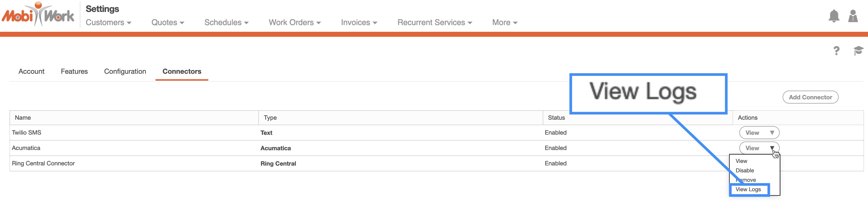Switch to the Features tab
The image size is (868, 221).
(74, 71)
